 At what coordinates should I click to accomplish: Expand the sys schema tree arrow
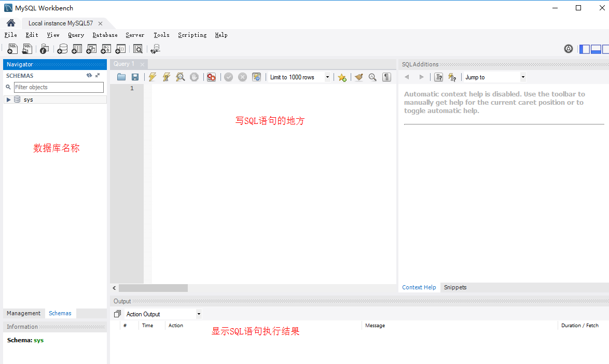8,100
